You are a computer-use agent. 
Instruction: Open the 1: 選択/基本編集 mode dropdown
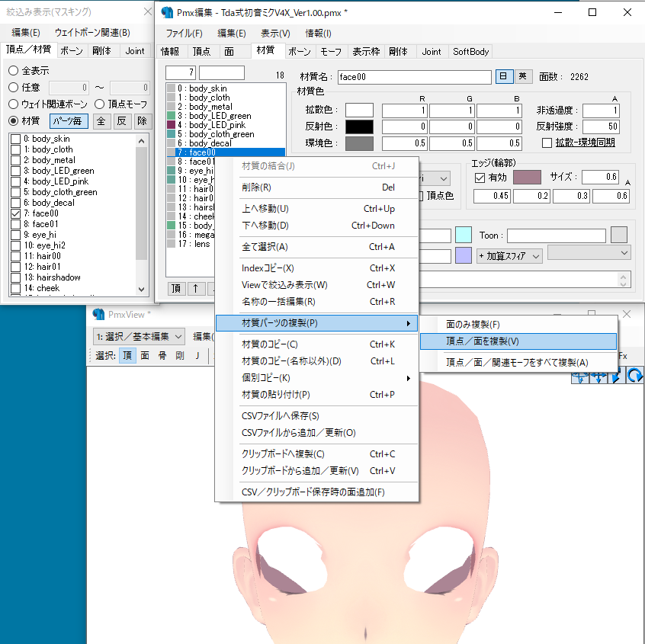[139, 336]
